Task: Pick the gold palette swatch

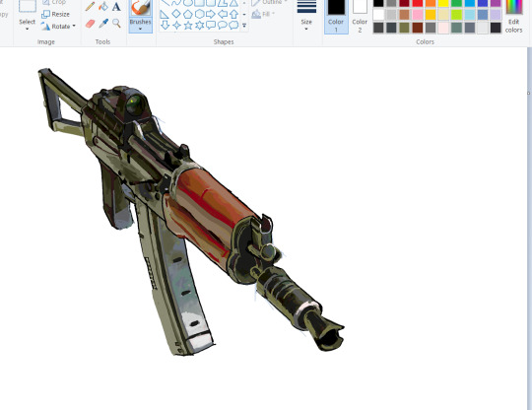Action: [x=431, y=15]
